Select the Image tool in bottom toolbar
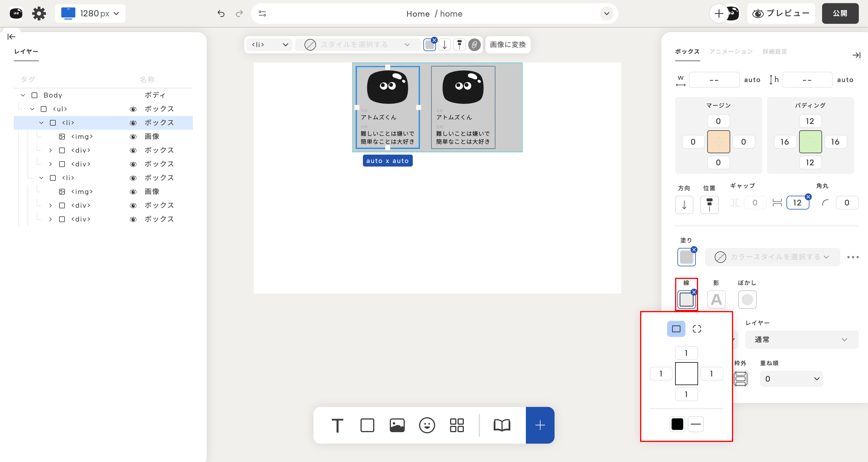 point(397,425)
